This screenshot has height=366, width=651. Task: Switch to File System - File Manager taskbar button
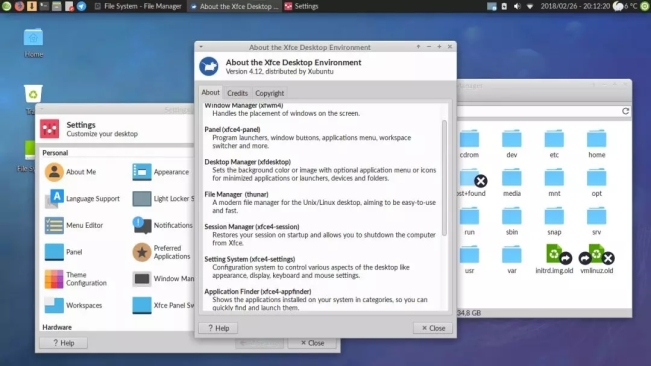pyautogui.click(x=138, y=6)
